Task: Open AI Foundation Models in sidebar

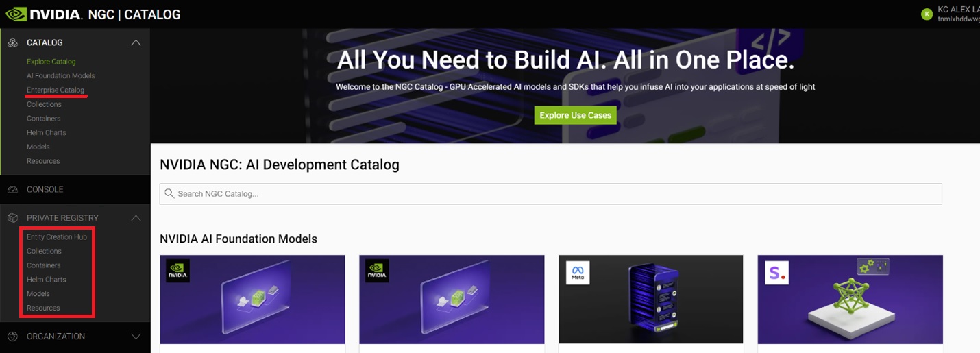Action: [x=61, y=76]
